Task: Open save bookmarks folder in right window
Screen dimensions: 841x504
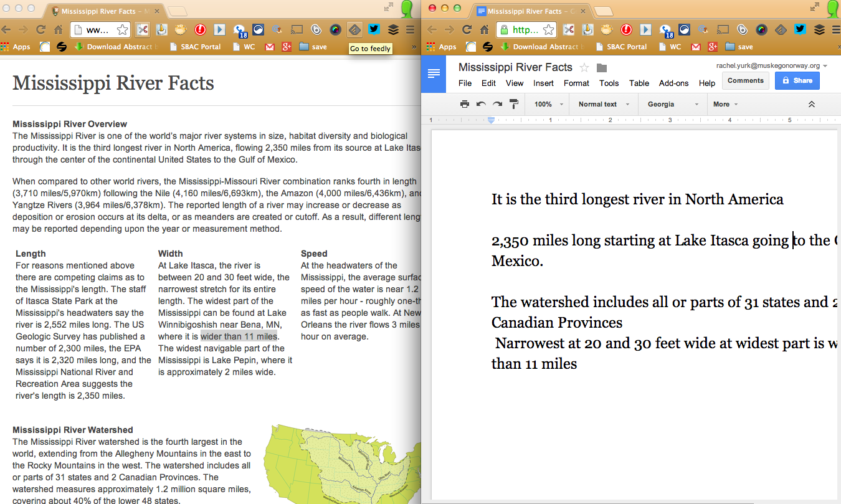Action: (739, 47)
